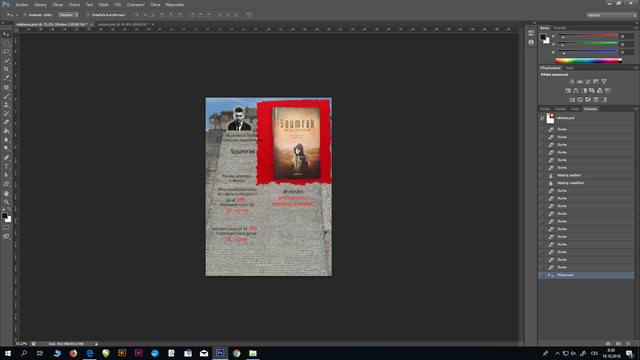Pick a color from the spectrum ramp

click(588, 60)
